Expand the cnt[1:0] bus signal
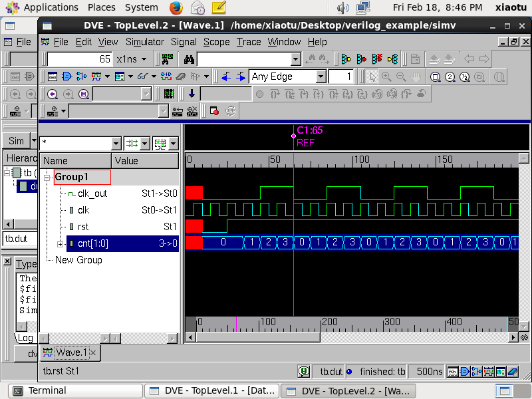Viewport: 532px width, 399px height. (60, 244)
